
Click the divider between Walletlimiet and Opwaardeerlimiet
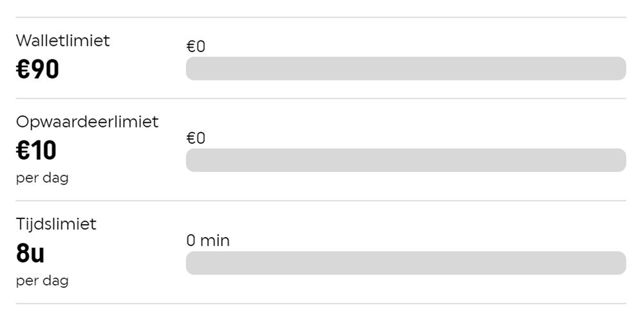click(321, 99)
